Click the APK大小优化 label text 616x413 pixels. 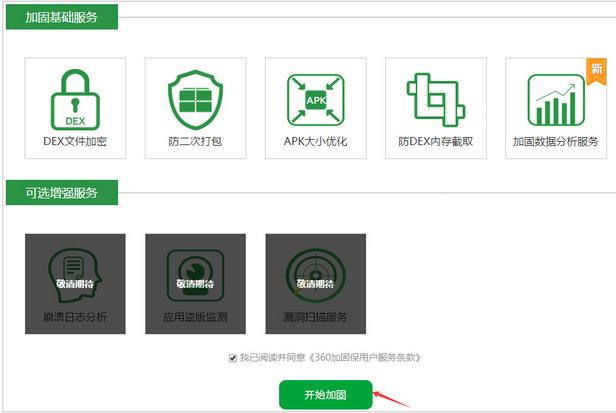(315, 141)
